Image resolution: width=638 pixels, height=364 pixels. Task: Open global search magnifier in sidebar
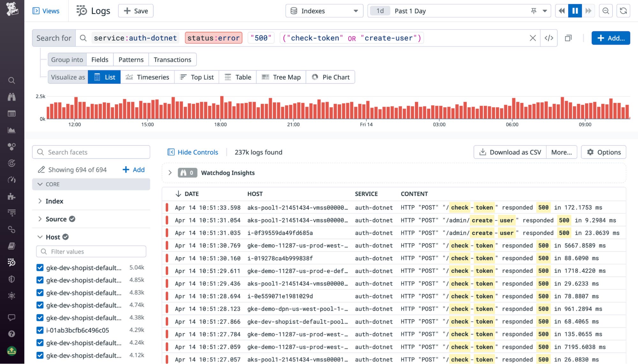pyautogui.click(x=12, y=81)
